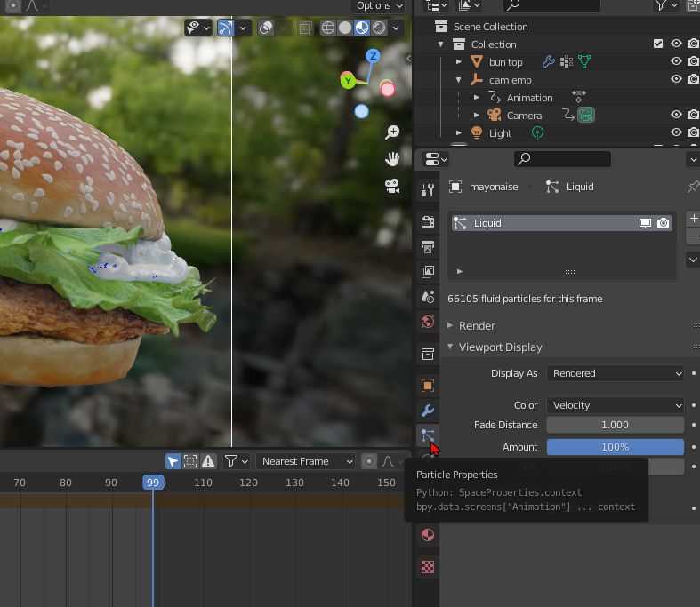Hide Collection in viewport
700x607 pixels.
click(676, 44)
